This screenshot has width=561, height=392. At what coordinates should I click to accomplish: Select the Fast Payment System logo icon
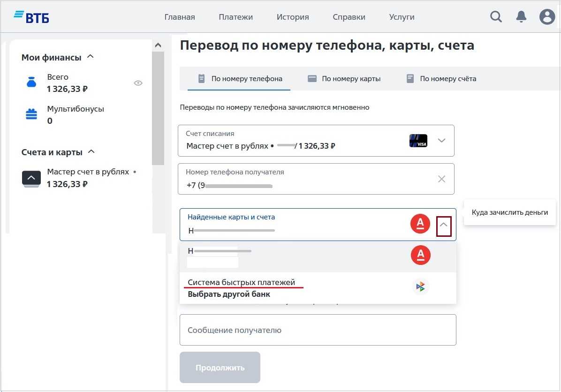tap(421, 286)
